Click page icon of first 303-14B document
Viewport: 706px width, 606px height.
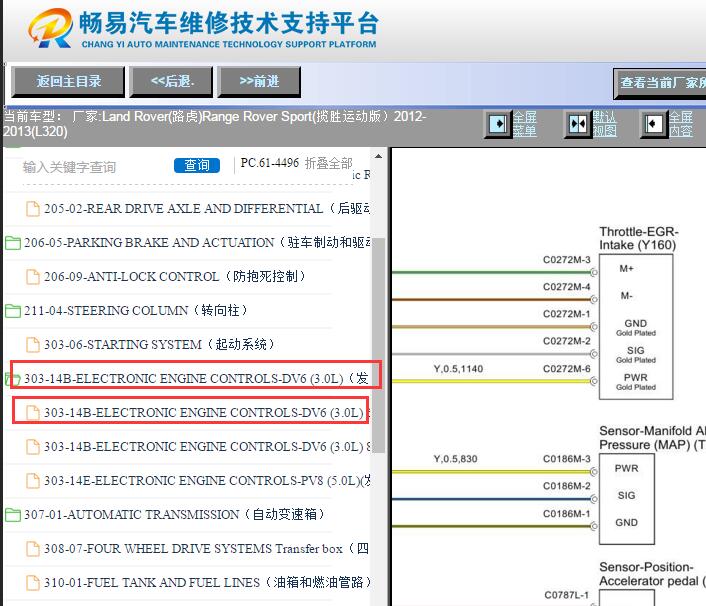pyautogui.click(x=32, y=413)
